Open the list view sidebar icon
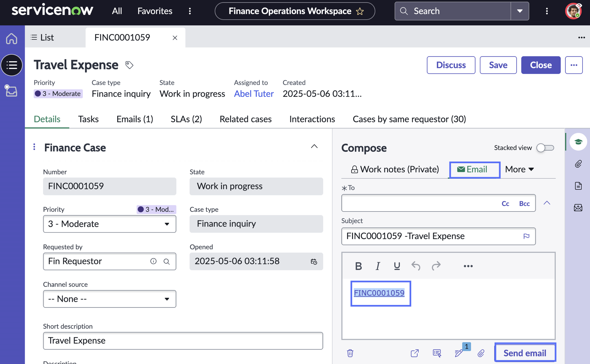The width and height of the screenshot is (590, 364). (x=12, y=65)
